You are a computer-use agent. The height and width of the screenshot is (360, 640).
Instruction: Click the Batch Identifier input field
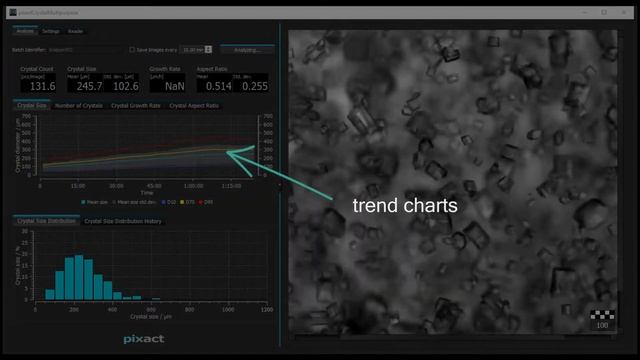coord(86,50)
